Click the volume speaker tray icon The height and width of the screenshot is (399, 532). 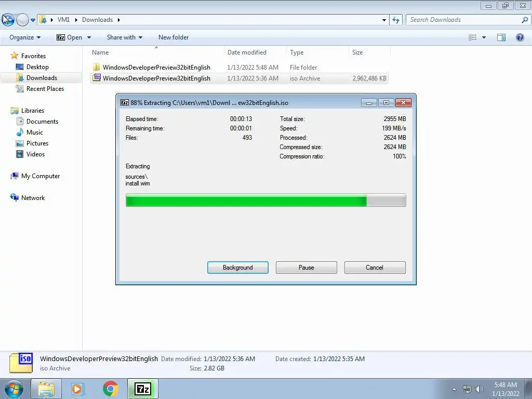[480, 389]
